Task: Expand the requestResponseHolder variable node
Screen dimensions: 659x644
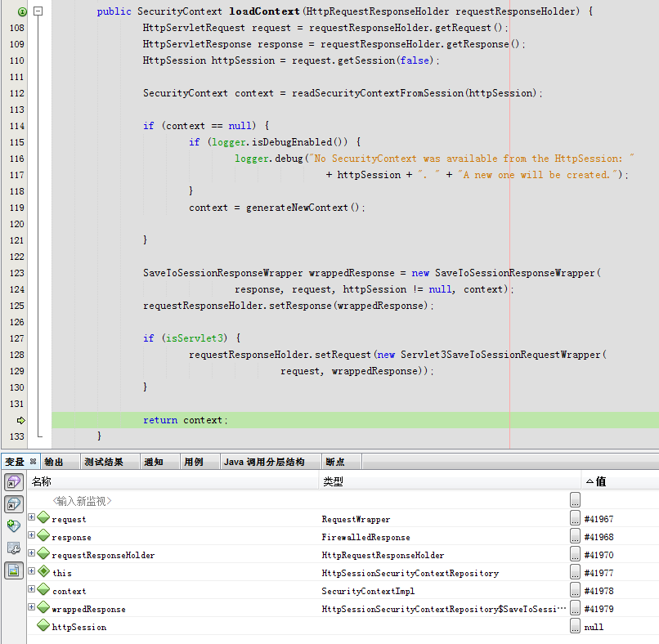Action: tap(32, 552)
